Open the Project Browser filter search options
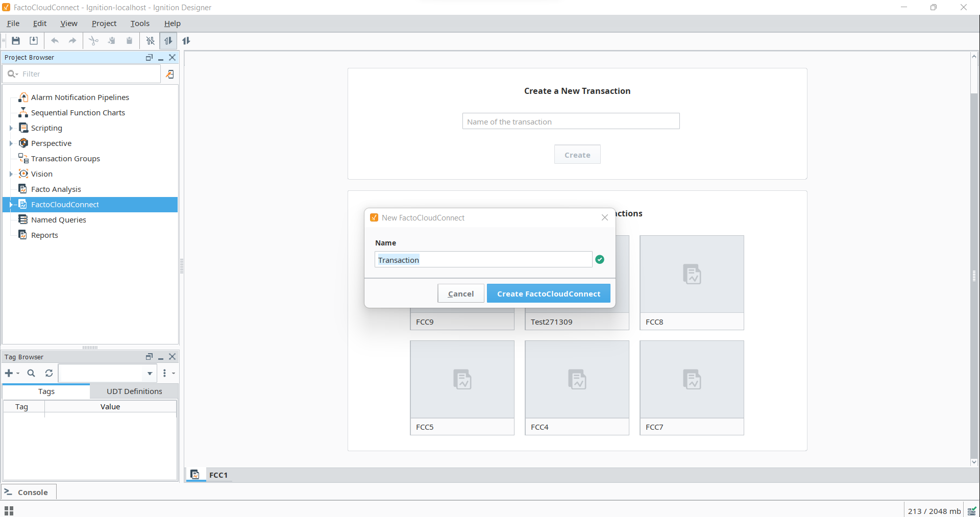Viewport: 980px width, 517px height. [13, 74]
